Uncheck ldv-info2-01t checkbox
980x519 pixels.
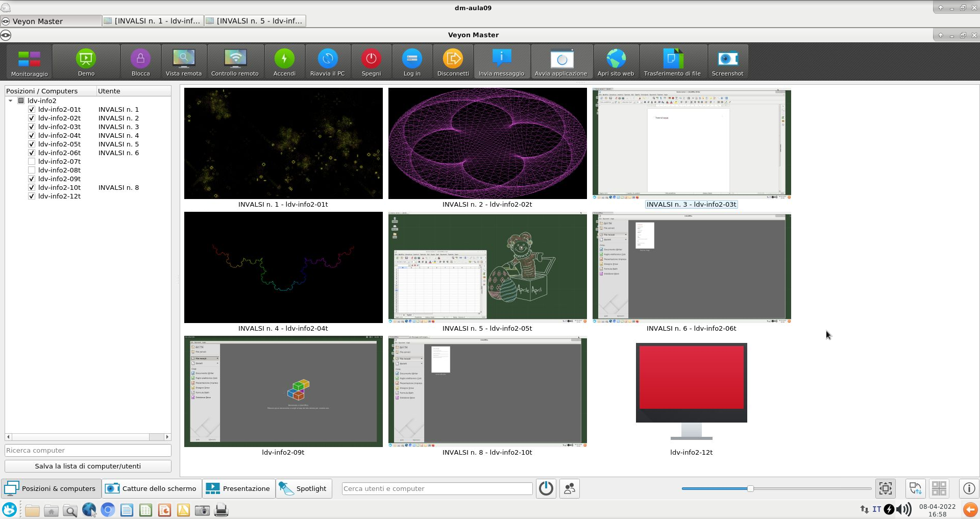tap(32, 109)
